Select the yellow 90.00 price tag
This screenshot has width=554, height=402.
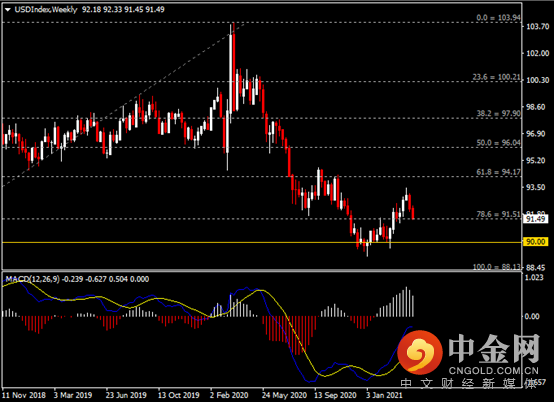coord(536,242)
